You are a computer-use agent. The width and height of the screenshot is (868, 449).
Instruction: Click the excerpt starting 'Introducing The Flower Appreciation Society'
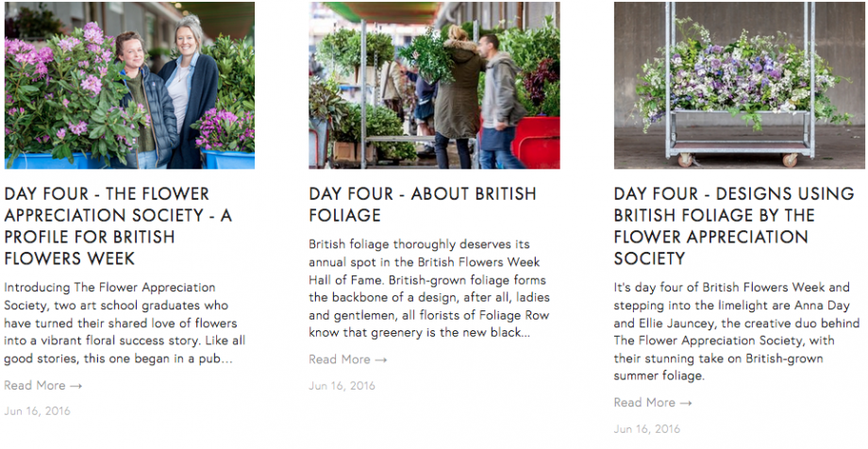click(125, 323)
